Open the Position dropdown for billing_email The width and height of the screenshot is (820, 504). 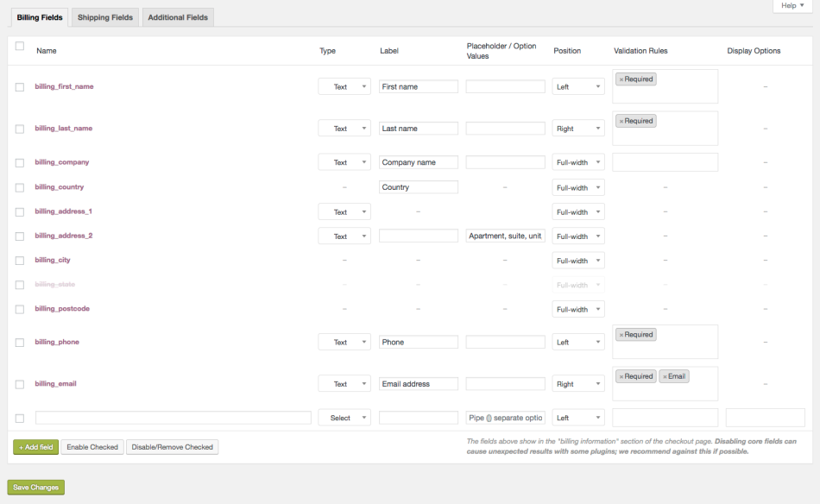pos(578,383)
